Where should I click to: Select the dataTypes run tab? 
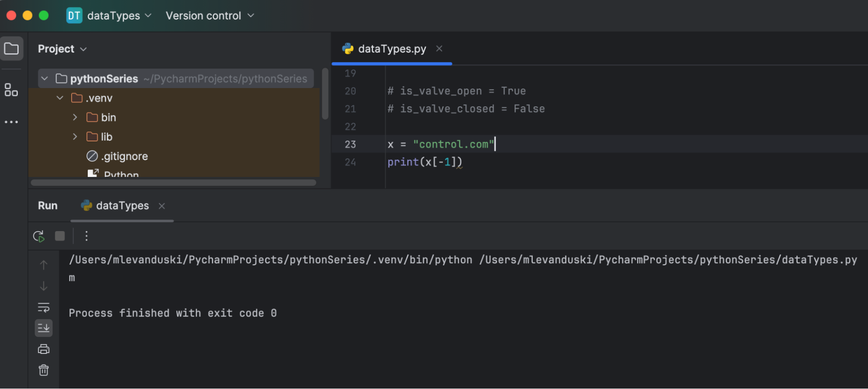pos(122,206)
